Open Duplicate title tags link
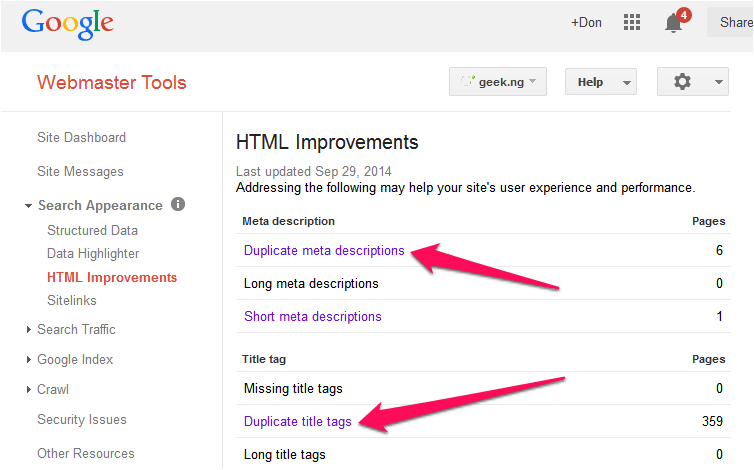Image resolution: width=754 pixels, height=470 pixels. pyautogui.click(x=298, y=421)
